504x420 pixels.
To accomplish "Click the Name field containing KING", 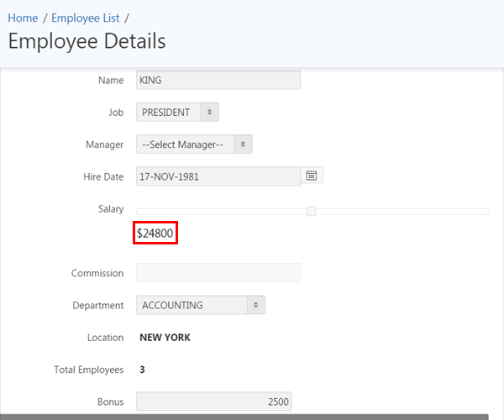I will tap(218, 80).
